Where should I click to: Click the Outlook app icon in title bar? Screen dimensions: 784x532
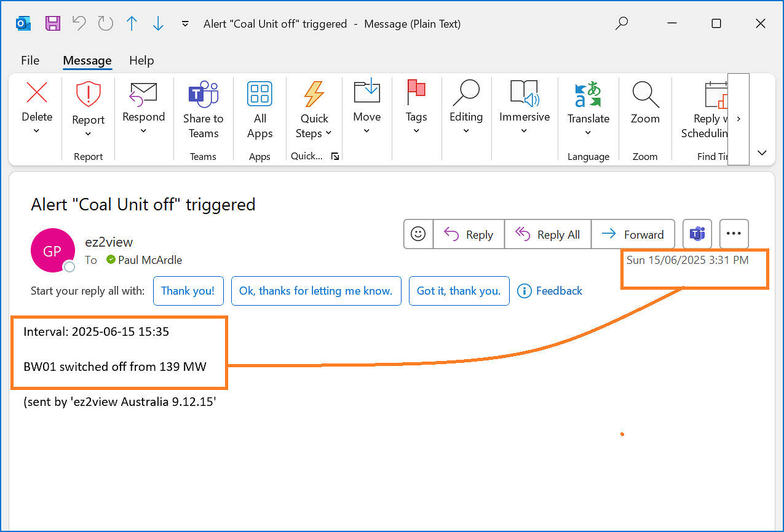coord(23,24)
